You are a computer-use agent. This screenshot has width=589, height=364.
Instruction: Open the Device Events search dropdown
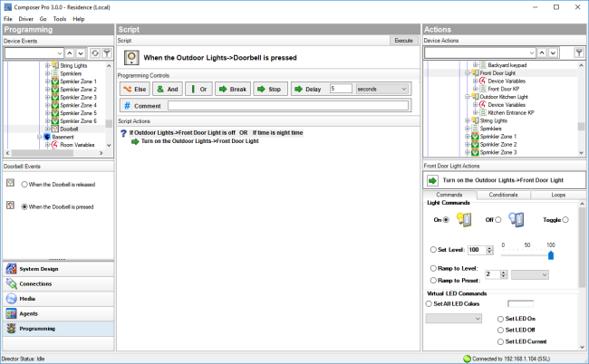[x=60, y=53]
